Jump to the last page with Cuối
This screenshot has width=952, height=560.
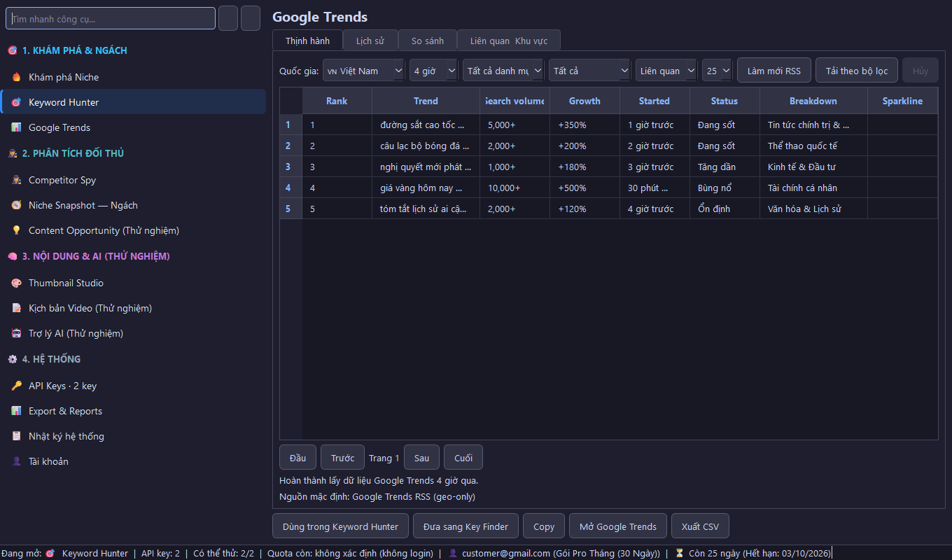[463, 458]
